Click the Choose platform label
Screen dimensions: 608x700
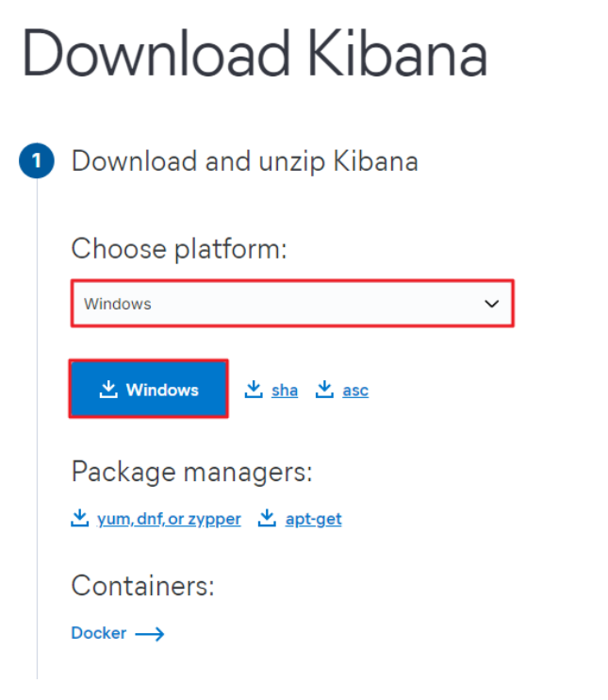coord(179,250)
